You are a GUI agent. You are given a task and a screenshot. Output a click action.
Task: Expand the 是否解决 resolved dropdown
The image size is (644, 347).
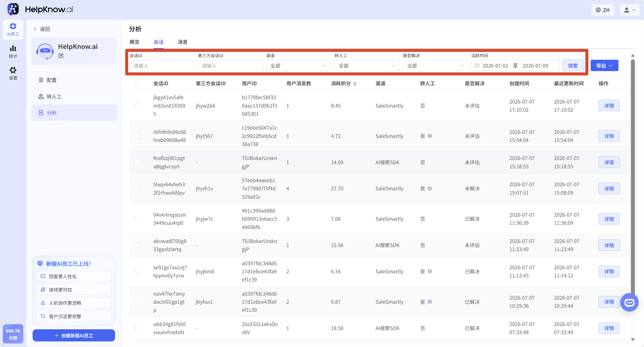click(x=435, y=66)
